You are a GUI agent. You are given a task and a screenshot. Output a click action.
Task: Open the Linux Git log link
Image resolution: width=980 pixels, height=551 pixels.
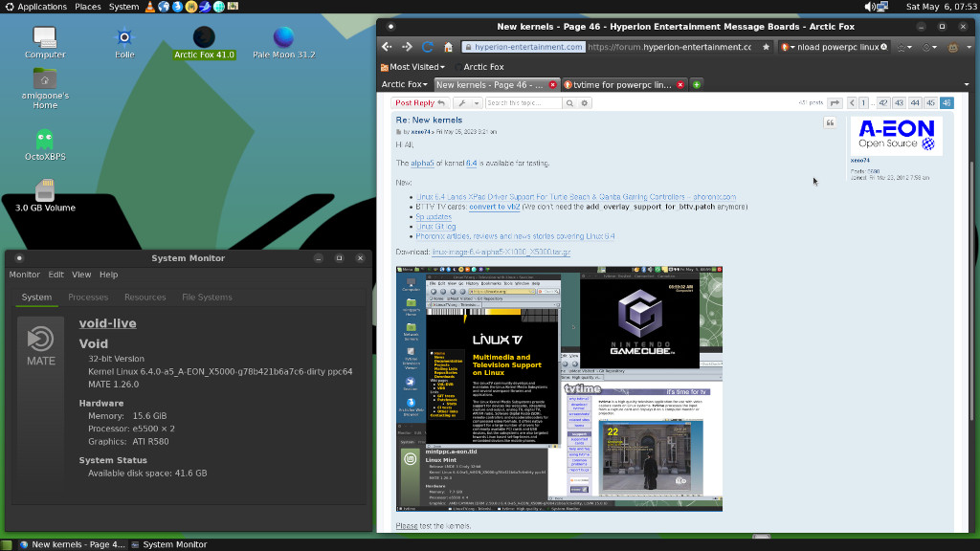(x=435, y=226)
